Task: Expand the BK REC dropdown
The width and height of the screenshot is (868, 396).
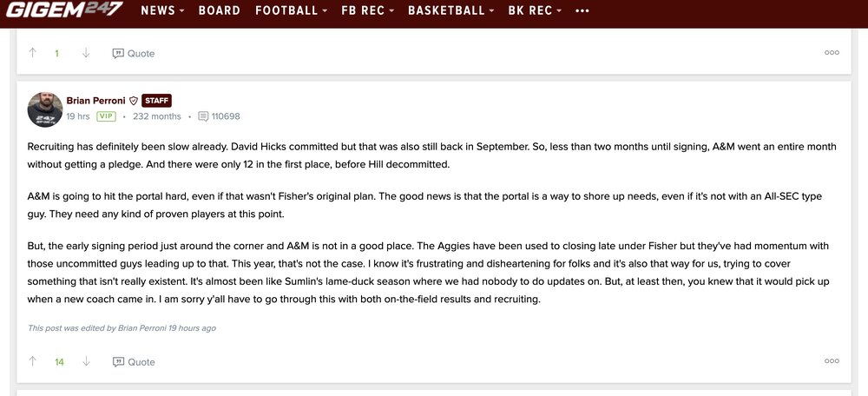Action: tap(535, 11)
